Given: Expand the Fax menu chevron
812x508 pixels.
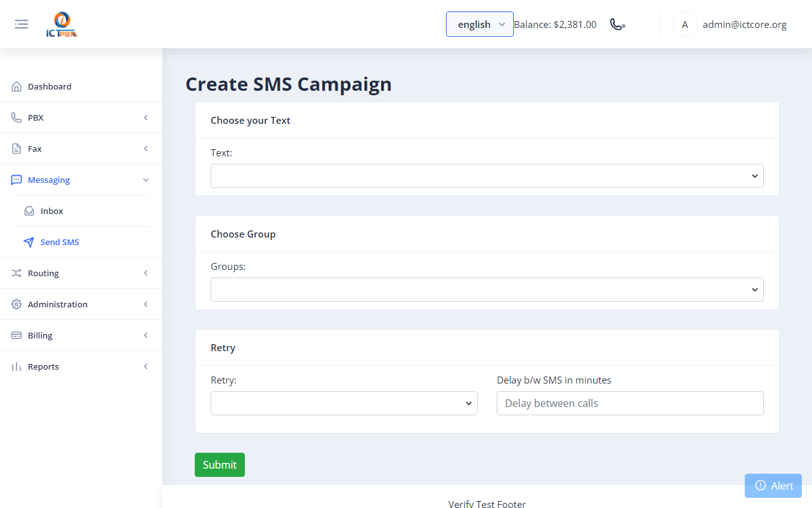Looking at the screenshot, I should click(x=146, y=149).
